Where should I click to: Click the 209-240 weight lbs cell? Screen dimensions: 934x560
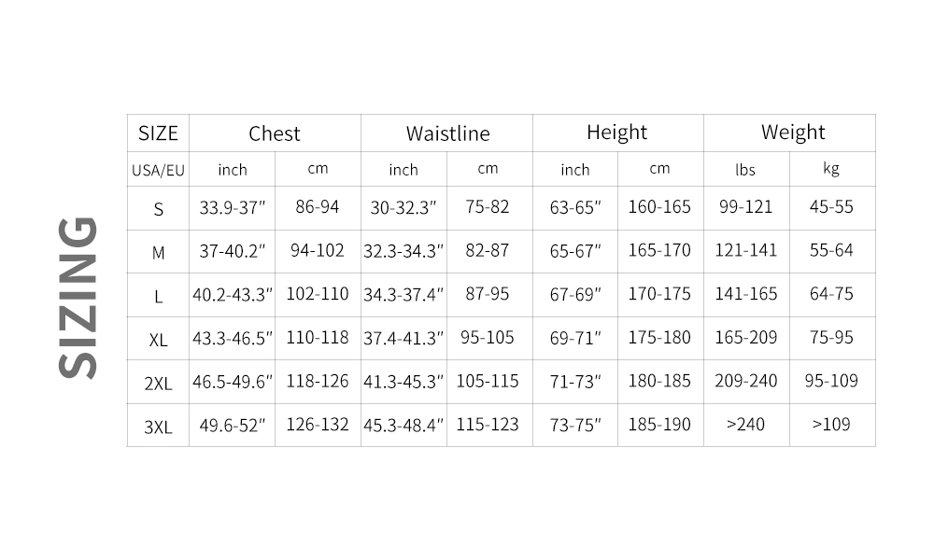click(x=745, y=381)
